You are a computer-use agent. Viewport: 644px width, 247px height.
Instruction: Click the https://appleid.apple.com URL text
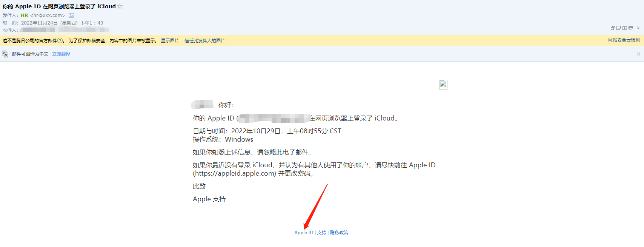pos(235,173)
